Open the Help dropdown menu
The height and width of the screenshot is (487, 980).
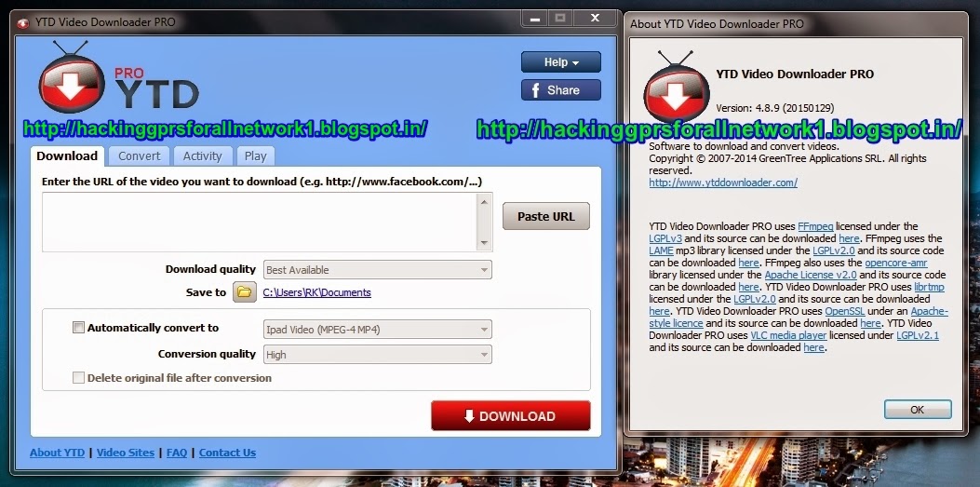coord(560,61)
